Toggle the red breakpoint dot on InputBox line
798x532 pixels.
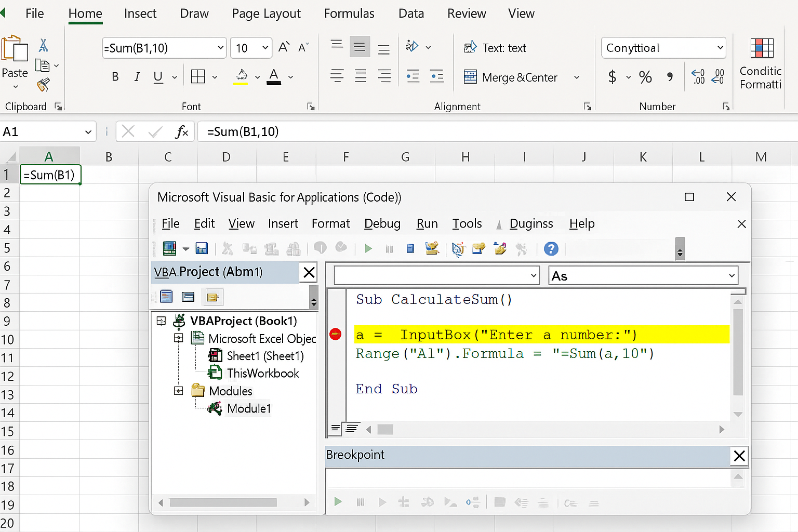click(336, 334)
